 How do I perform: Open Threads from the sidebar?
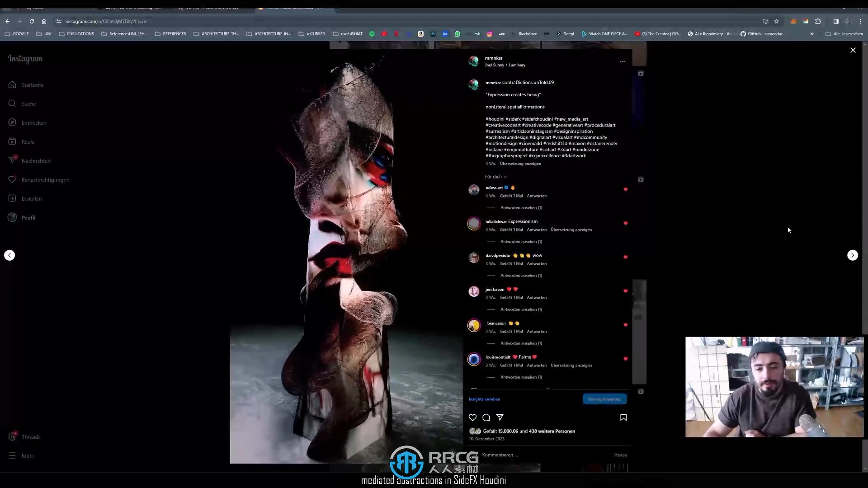pyautogui.click(x=24, y=437)
